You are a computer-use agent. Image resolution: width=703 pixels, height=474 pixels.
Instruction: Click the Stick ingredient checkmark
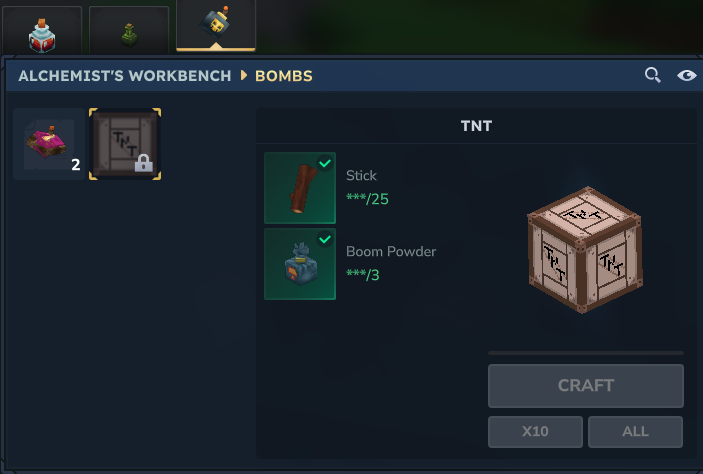click(x=325, y=163)
